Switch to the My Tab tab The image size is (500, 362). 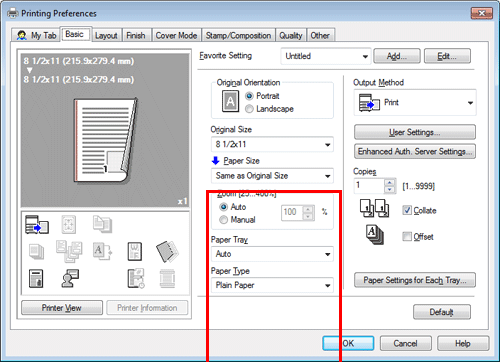tap(37, 35)
